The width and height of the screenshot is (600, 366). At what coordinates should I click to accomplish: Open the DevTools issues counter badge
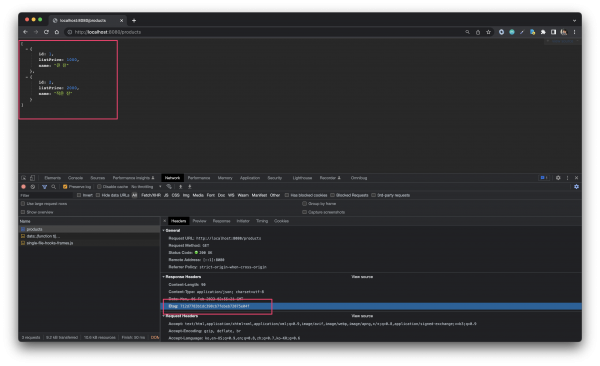[x=544, y=178]
